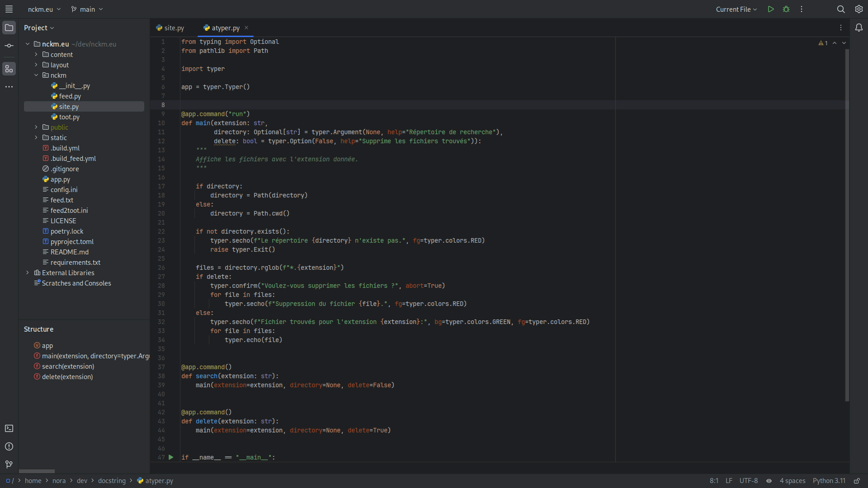Screen dimensions: 868x488
Task: Open Search Everywhere
Action: pyautogui.click(x=841, y=9)
